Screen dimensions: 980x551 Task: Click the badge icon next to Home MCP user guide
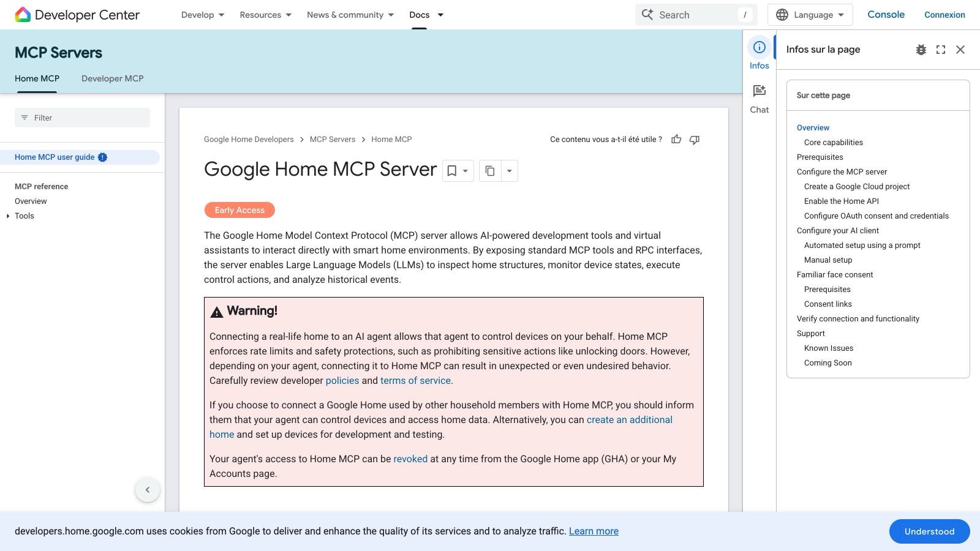(103, 157)
